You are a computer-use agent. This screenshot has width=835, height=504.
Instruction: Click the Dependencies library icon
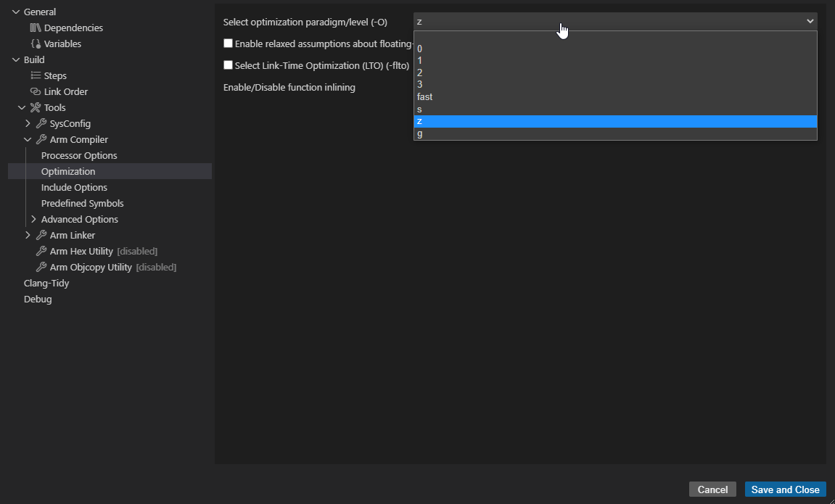coord(36,28)
